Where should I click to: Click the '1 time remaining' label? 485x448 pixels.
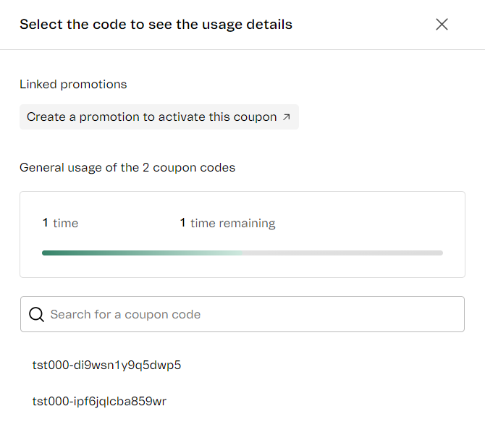tap(227, 223)
